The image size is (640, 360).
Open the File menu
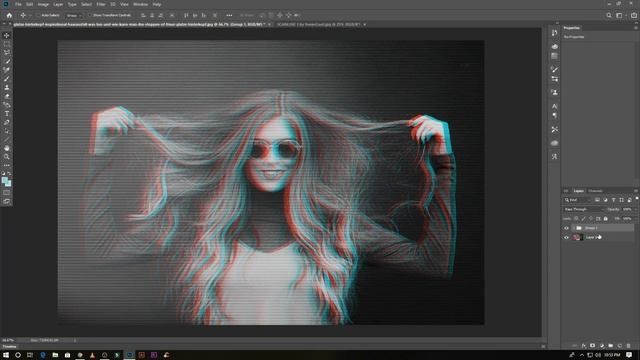point(18,4)
